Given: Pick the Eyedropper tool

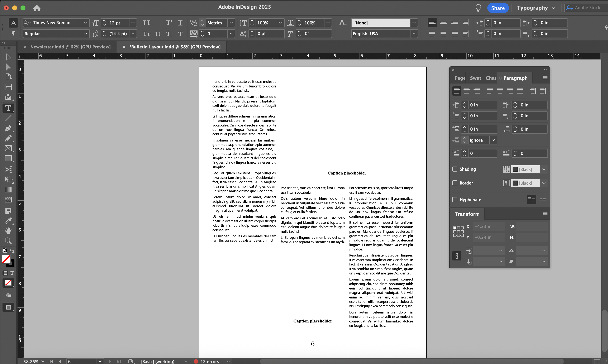Looking at the screenshot, I should (8, 221).
